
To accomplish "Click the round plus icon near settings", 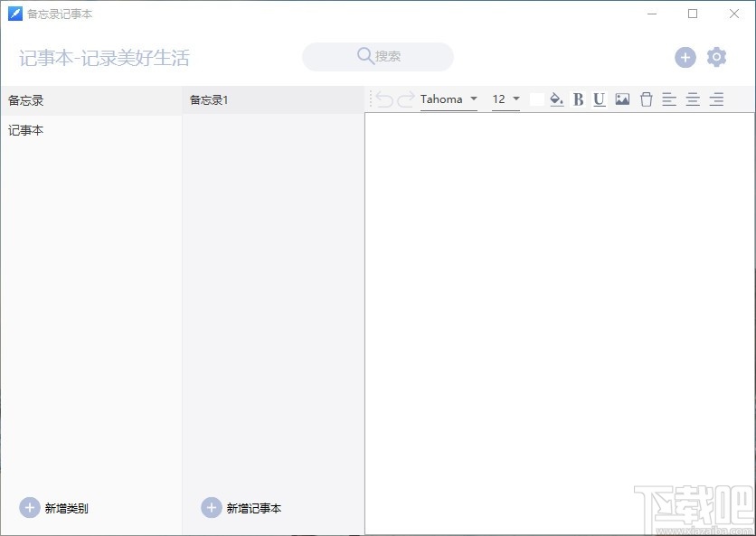I will pos(685,57).
